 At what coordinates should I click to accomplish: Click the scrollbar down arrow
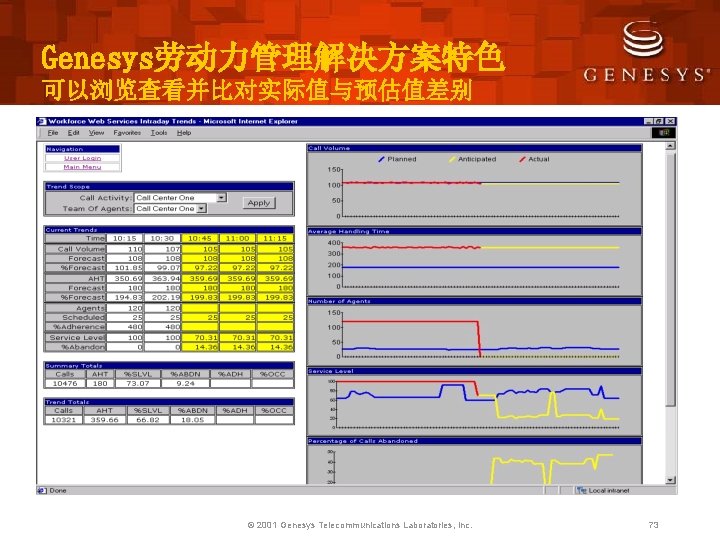tap(670, 480)
